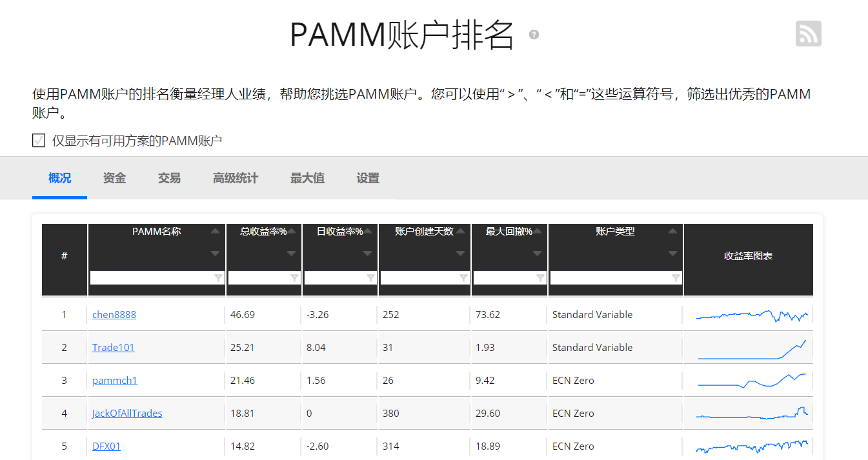
Task: Open the DFX01 account link
Action: point(106,446)
